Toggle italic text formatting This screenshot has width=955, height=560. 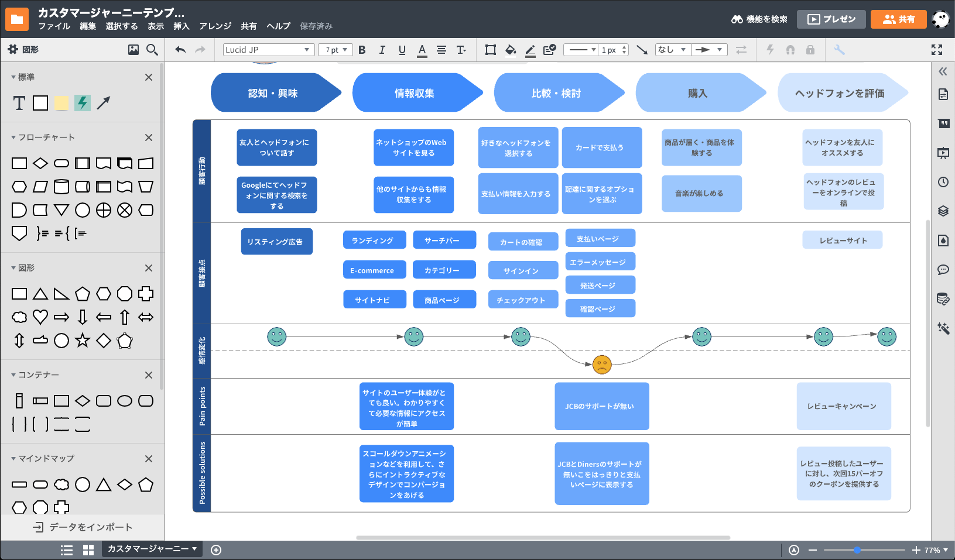pos(382,50)
